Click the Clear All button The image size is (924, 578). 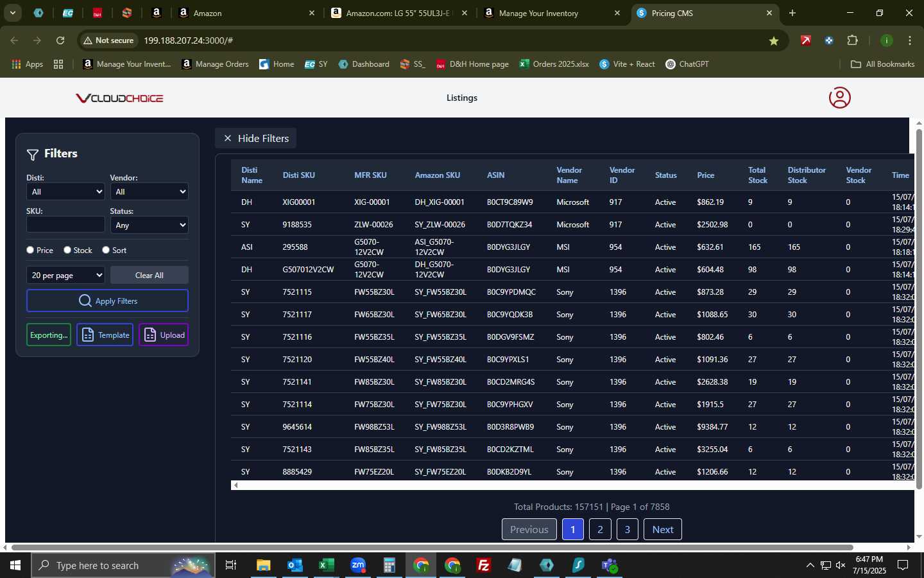[x=150, y=275]
